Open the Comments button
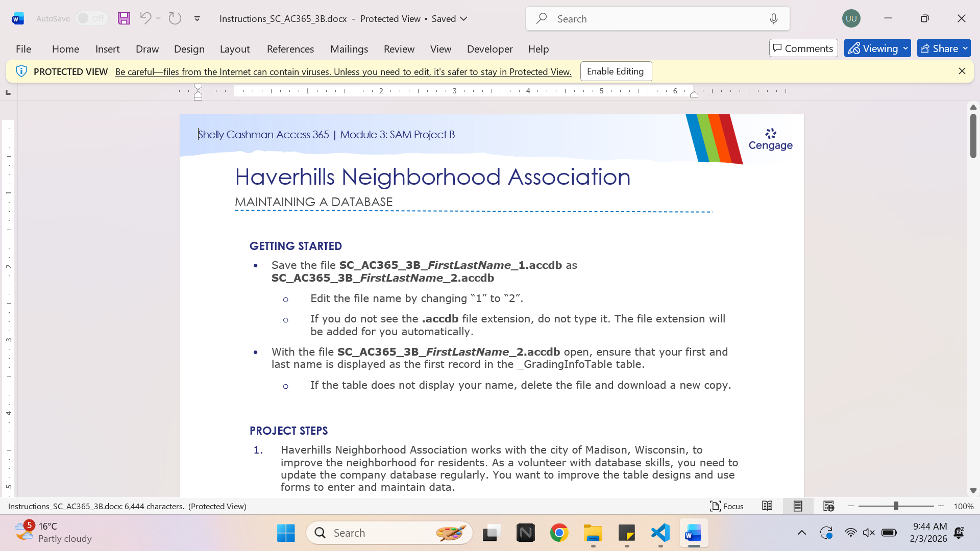Viewport: 980px width, 551px height. [803, 48]
